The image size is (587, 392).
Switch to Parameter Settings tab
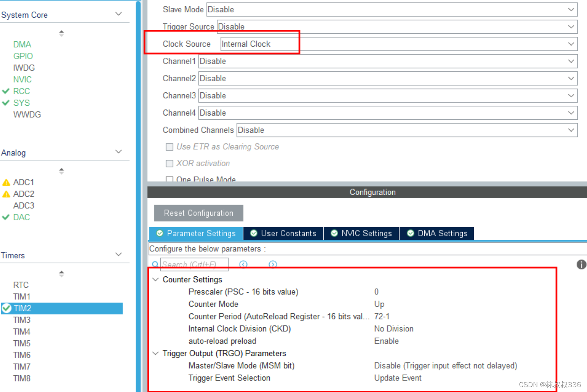[196, 233]
